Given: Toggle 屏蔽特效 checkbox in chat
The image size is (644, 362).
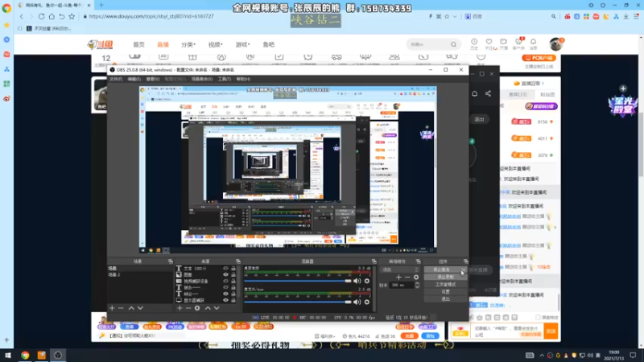Looking at the screenshot, I should coord(538,317).
